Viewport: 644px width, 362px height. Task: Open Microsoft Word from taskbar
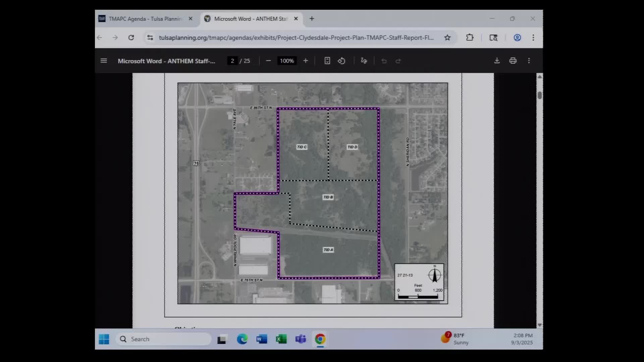point(262,339)
